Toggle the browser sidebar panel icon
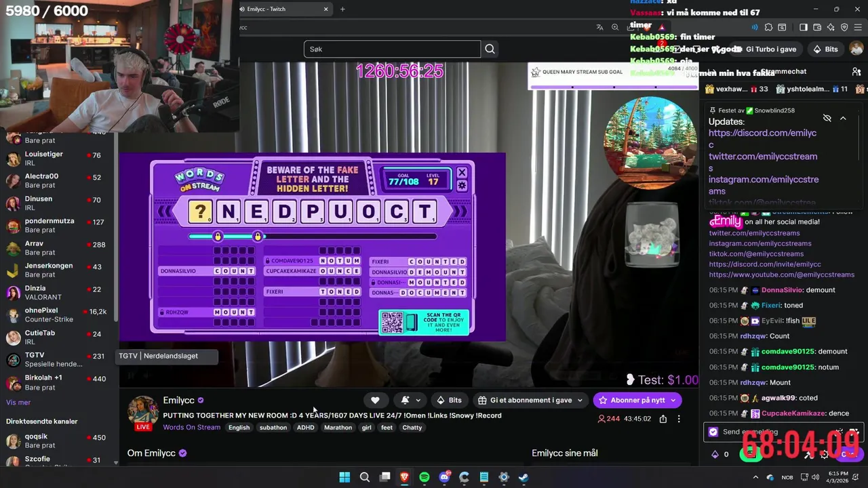Viewport: 868px width, 488px height. point(804,27)
